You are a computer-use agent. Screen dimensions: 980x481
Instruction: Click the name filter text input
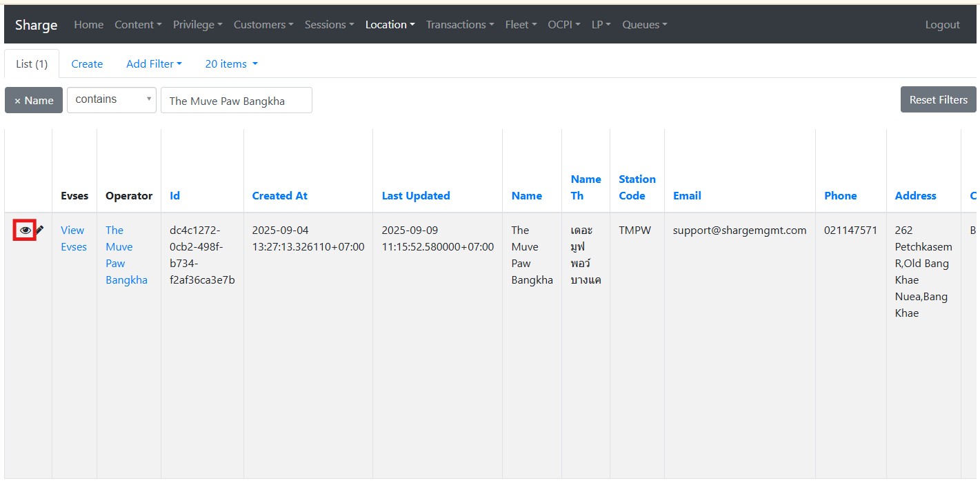236,100
